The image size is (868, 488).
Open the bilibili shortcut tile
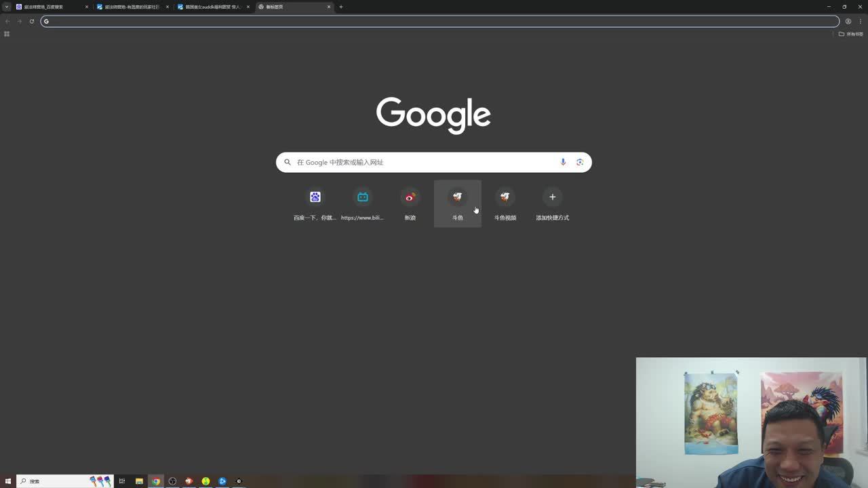(363, 203)
